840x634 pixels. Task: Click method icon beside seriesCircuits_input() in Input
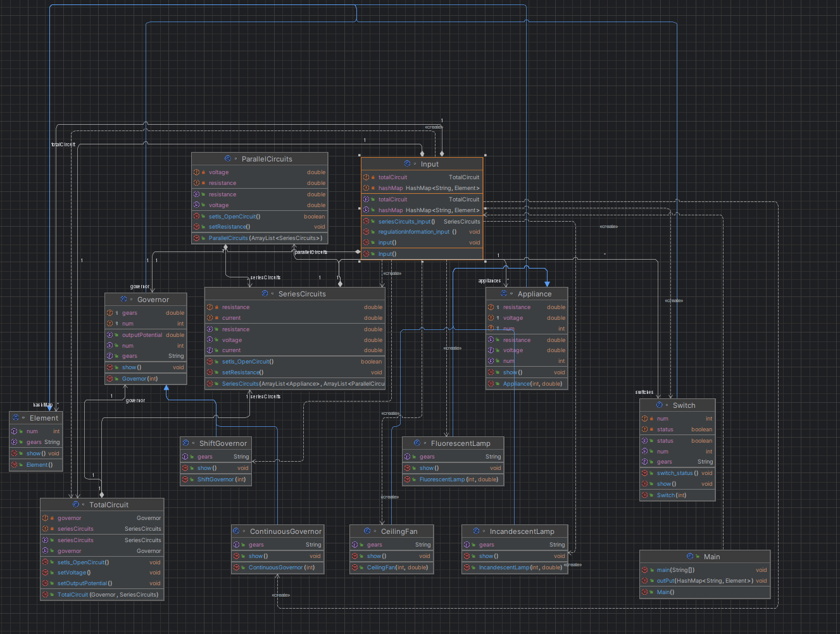point(366,221)
